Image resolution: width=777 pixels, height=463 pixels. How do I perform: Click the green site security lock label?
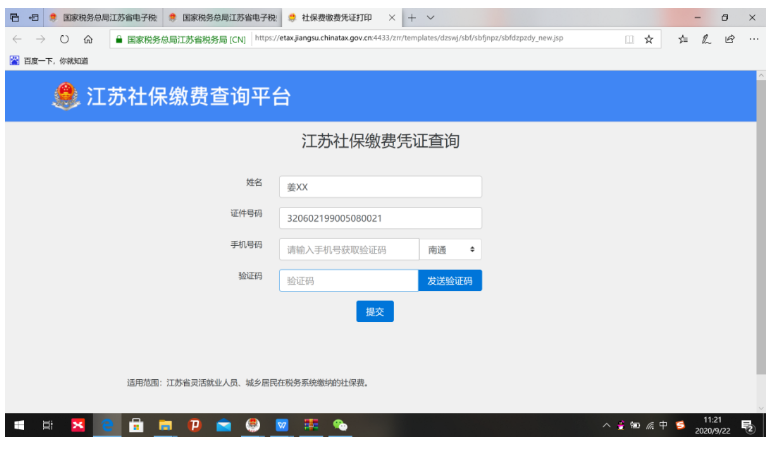tap(181, 39)
